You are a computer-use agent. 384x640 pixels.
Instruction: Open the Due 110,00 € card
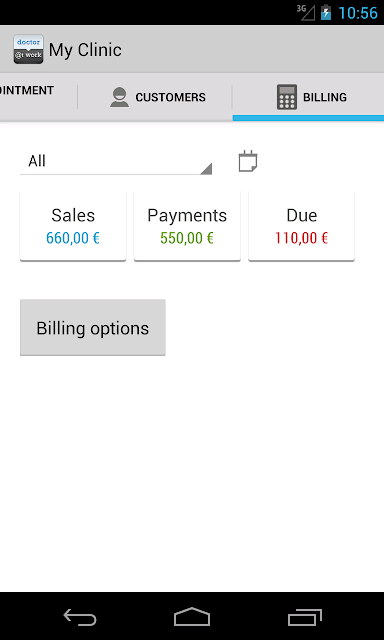[x=302, y=226]
